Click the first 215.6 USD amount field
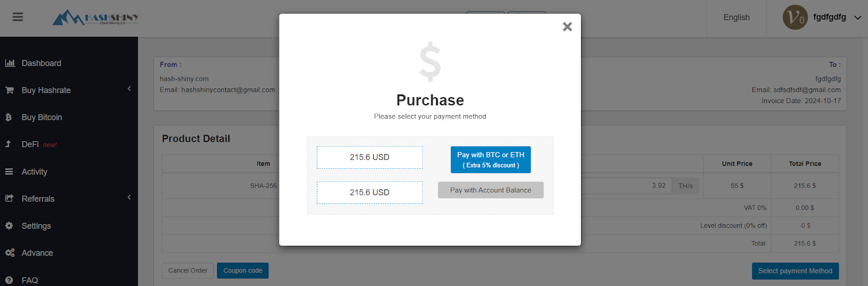 369,157
